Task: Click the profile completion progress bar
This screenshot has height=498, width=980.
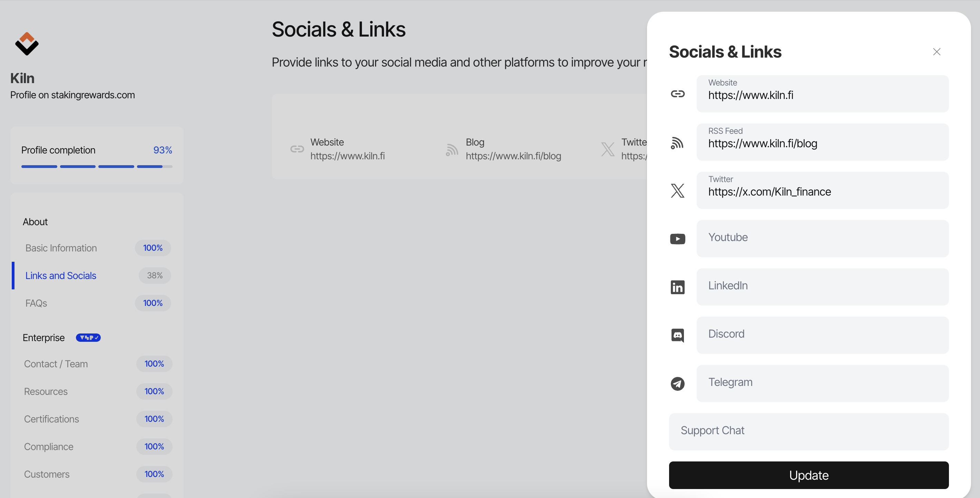Action: click(x=97, y=167)
